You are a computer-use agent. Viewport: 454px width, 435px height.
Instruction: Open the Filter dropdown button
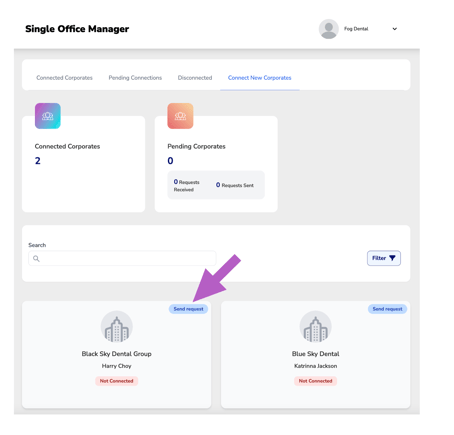click(x=384, y=258)
